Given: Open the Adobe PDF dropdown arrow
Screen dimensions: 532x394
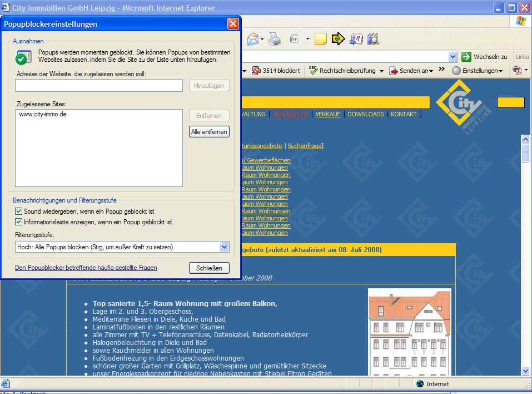Looking at the screenshot, I should click(526, 70).
